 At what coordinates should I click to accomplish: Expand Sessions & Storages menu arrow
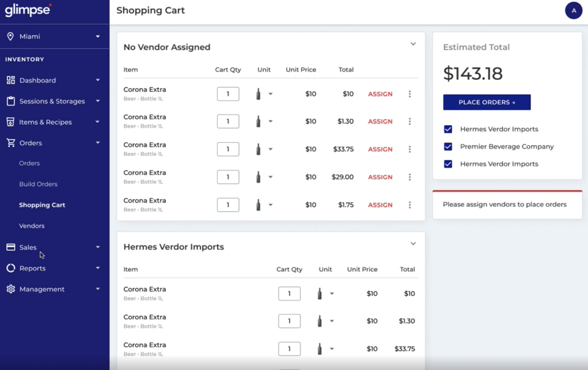(98, 101)
